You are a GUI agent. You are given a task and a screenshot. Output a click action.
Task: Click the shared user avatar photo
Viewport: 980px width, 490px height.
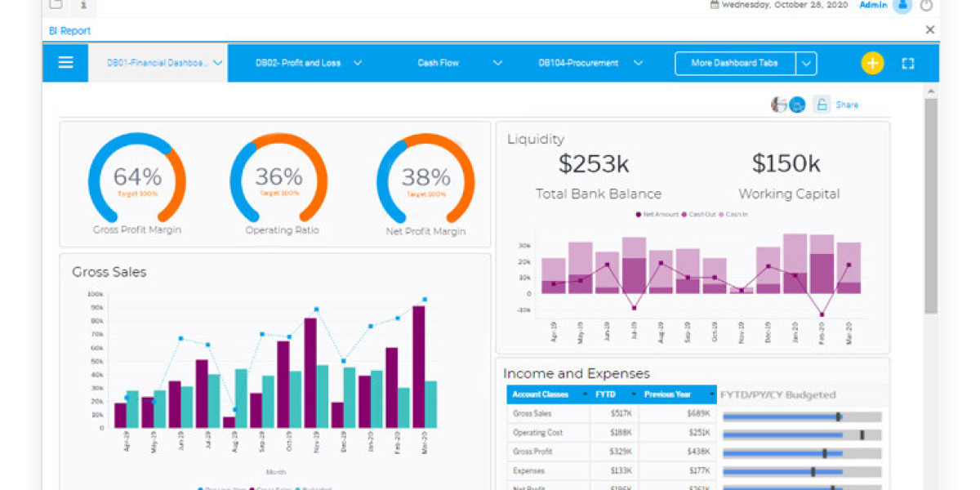pyautogui.click(x=779, y=105)
